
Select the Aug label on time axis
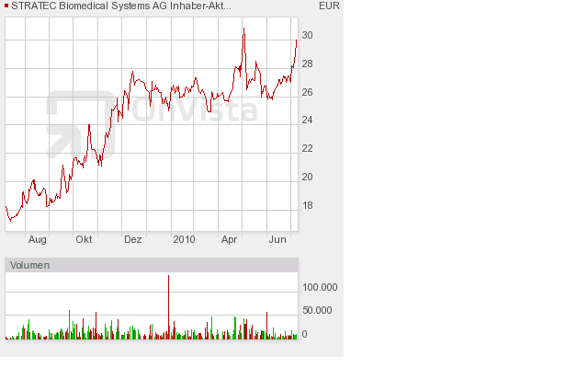coord(37,239)
